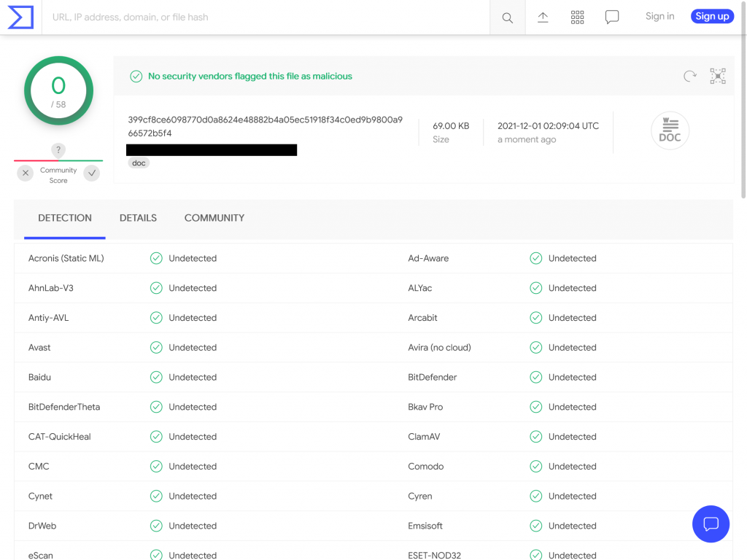The image size is (747, 560).
Task: Click the 'a moment ago' text
Action: coord(527,139)
